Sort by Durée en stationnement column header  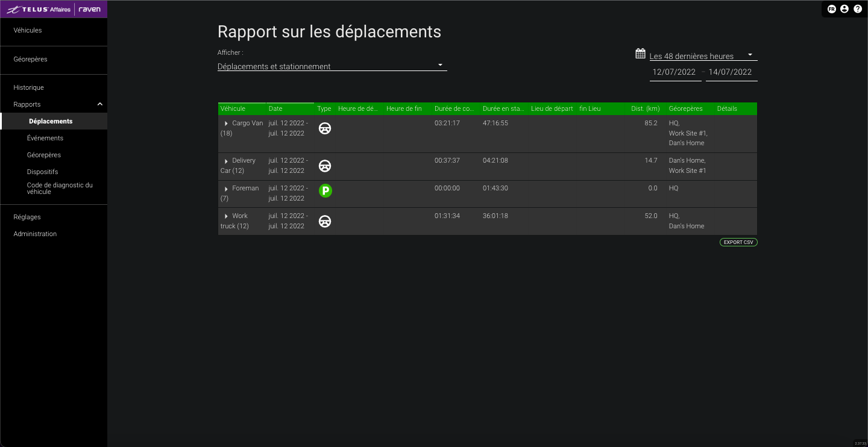point(503,108)
